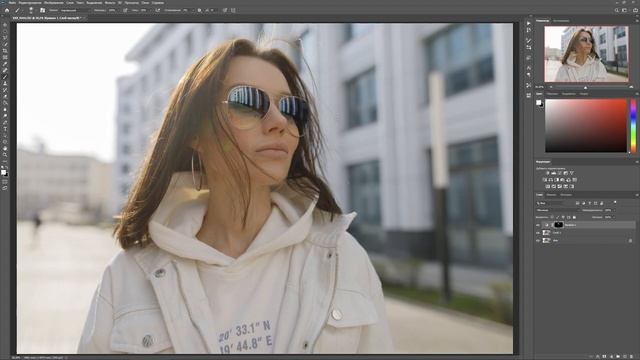This screenshot has width=640, height=360.
Task: Pick a color in the color field
Action: (x=586, y=125)
